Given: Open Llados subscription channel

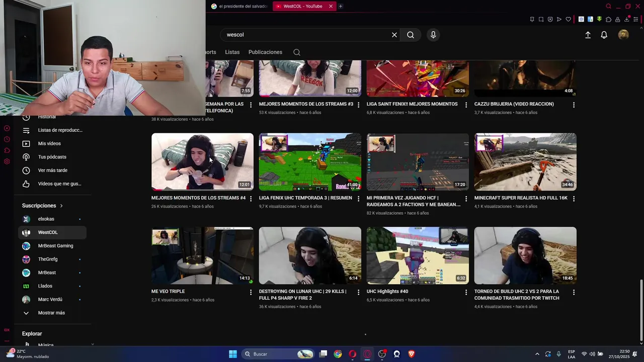Looking at the screenshot, I should coord(52,286).
